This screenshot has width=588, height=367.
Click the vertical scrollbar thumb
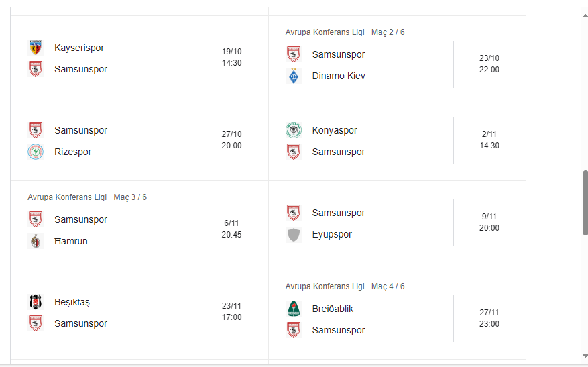[585, 203]
